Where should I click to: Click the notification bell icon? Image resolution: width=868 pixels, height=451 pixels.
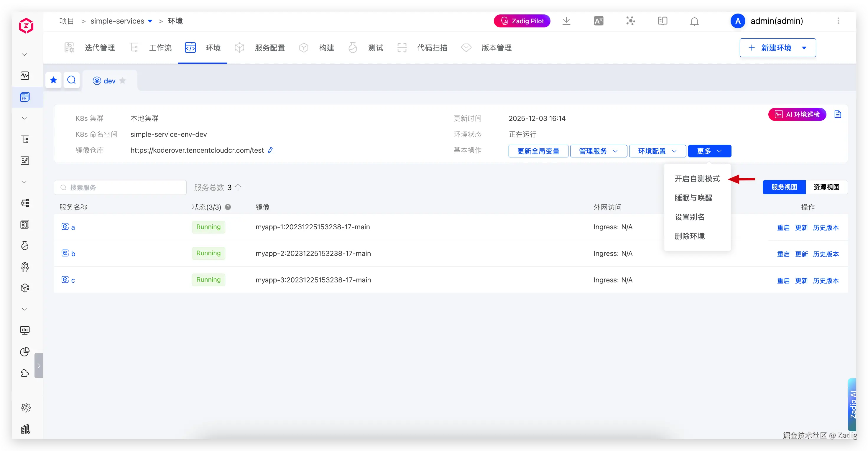click(694, 21)
